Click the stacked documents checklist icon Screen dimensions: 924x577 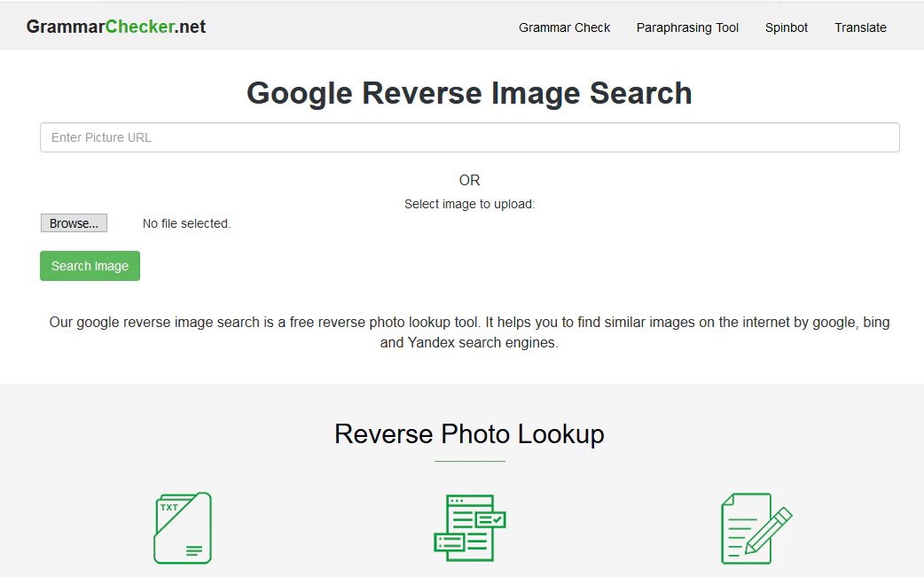470,528
